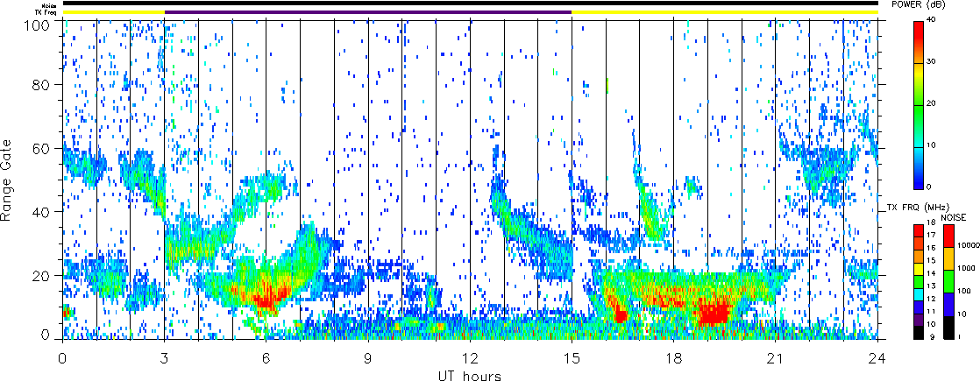The height and width of the screenshot is (381, 980).
Task: Click the "24" label on UT hours axis
Action: coord(877,358)
